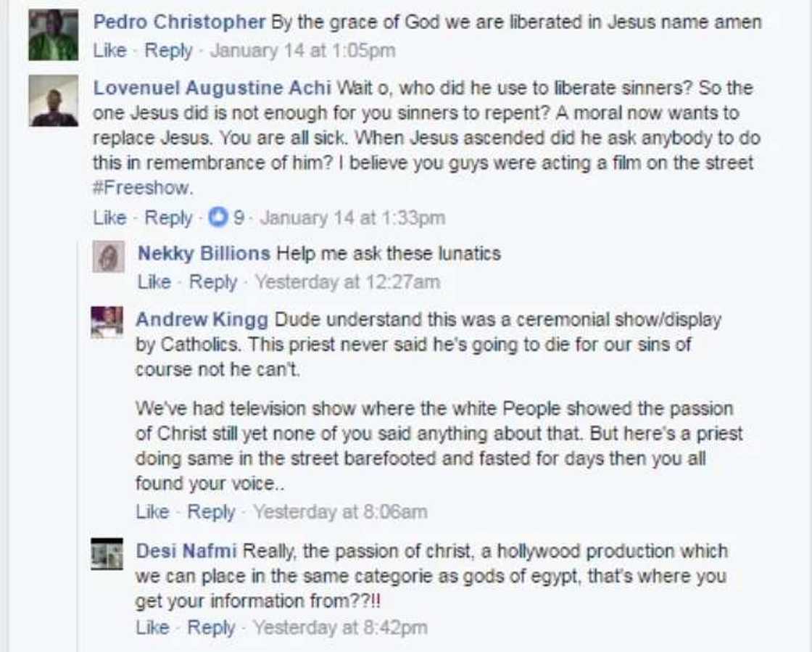812x652 pixels.
Task: Open Lovenuel Augustine Achi's name link
Action: pos(212,88)
